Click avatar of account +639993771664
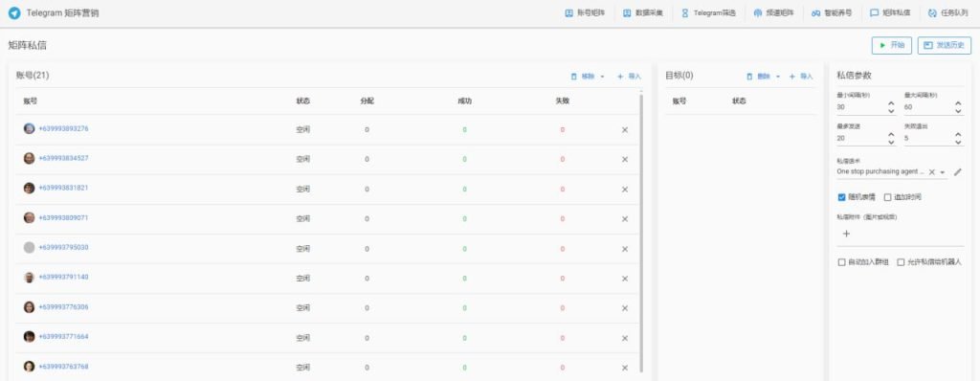This screenshot has width=980, height=381. 30,337
